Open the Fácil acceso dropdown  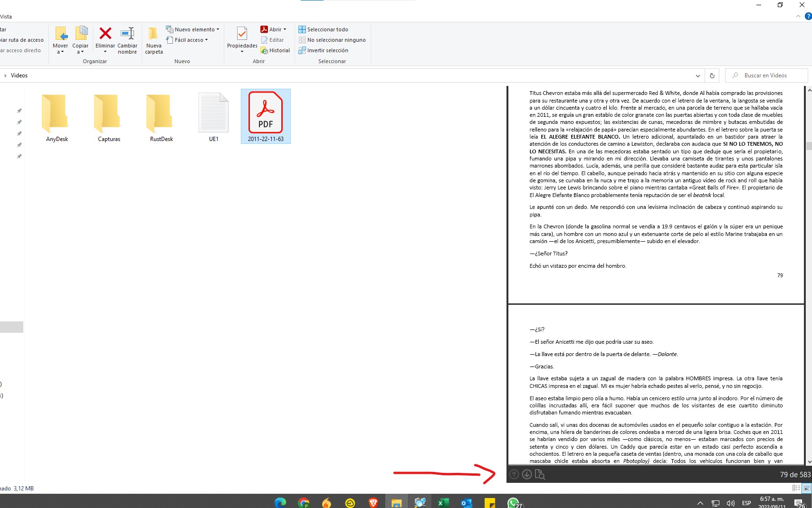187,40
